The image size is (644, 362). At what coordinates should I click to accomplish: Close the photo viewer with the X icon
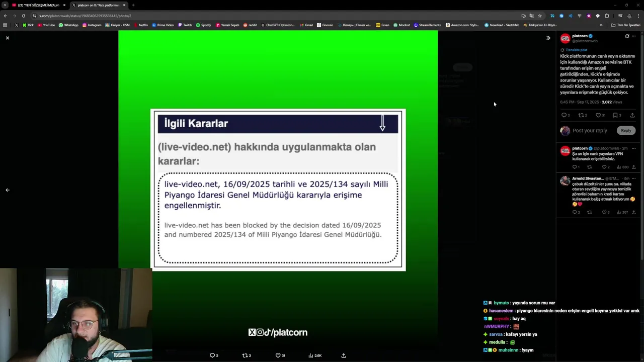pos(8,38)
